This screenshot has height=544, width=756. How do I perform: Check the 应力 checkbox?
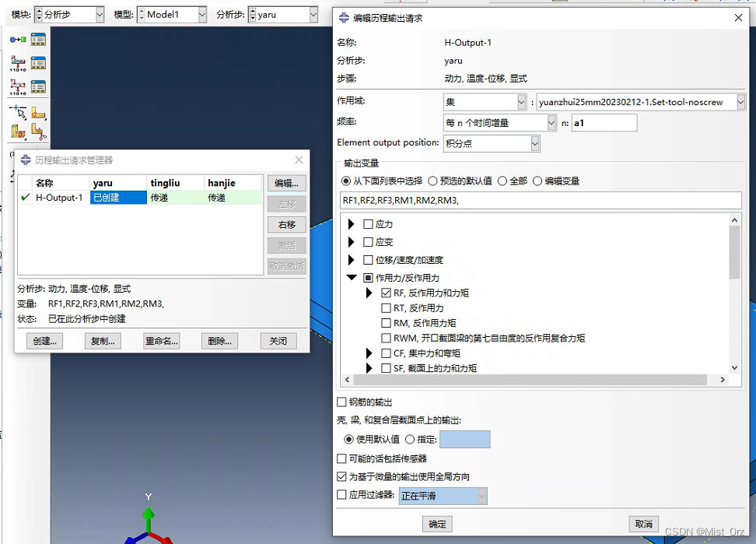pos(368,224)
